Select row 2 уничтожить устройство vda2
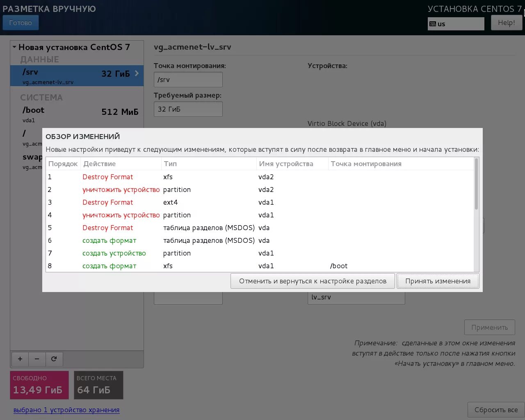525x420 pixels. [x=260, y=189]
